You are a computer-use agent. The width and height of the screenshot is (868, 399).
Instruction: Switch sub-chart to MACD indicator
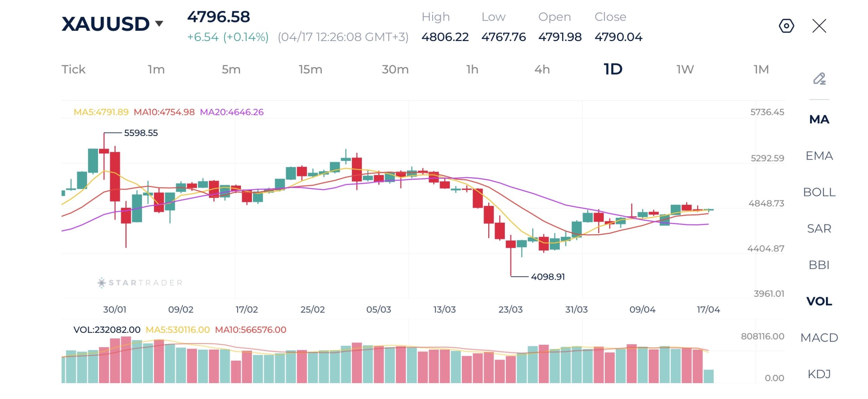click(819, 338)
